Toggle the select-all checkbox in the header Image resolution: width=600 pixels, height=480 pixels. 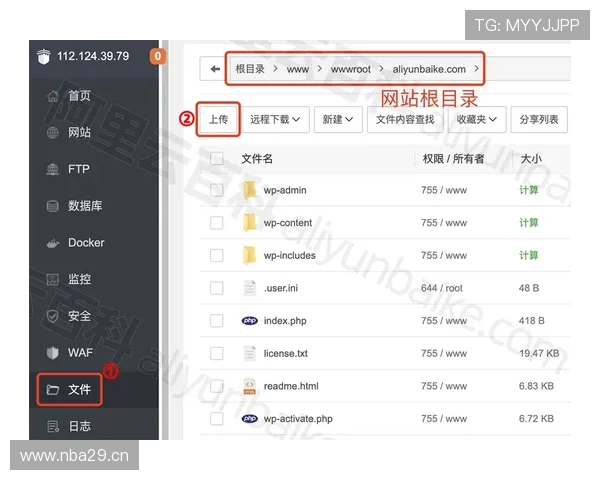[x=217, y=158]
